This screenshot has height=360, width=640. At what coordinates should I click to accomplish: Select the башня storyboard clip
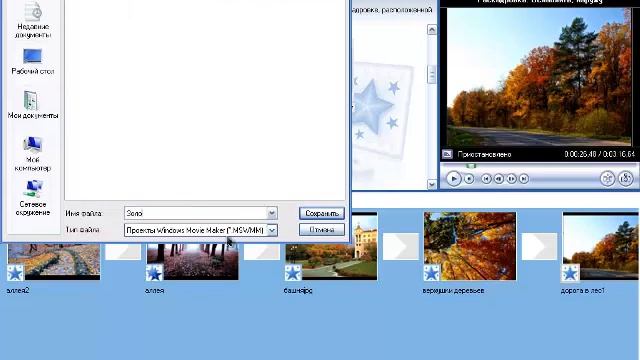331,246
